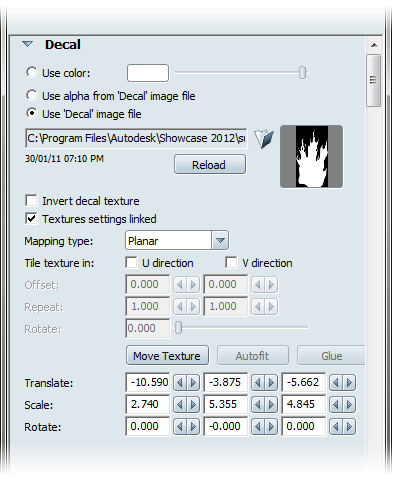Increase Rotate Y value with right arrow
Viewport: 393px width, 479px height.
point(271,426)
